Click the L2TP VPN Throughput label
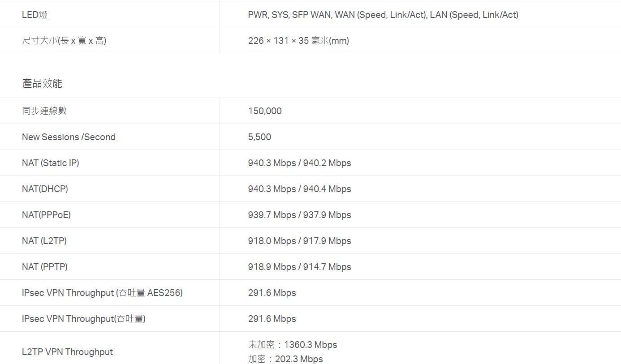This screenshot has width=621, height=364. coord(67,352)
